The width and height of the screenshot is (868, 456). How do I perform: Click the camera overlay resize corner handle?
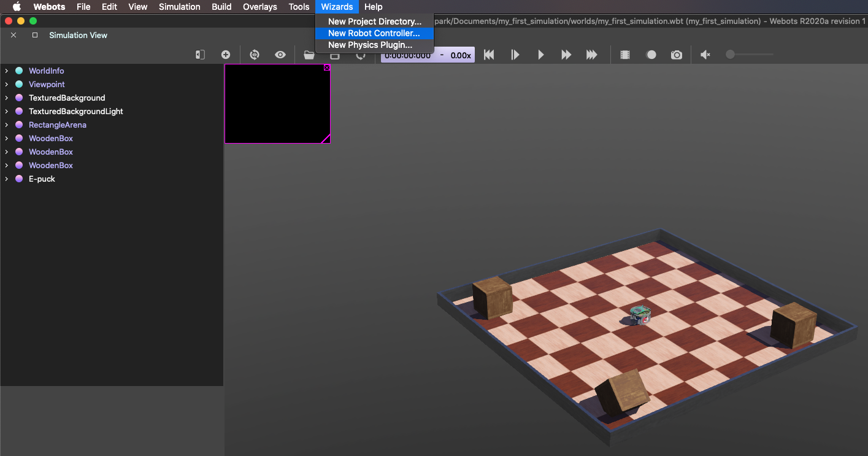pos(326,139)
